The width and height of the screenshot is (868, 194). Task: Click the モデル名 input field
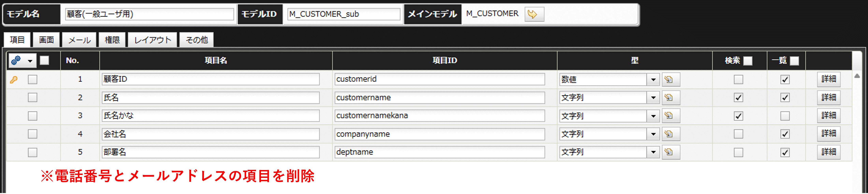coord(149,14)
